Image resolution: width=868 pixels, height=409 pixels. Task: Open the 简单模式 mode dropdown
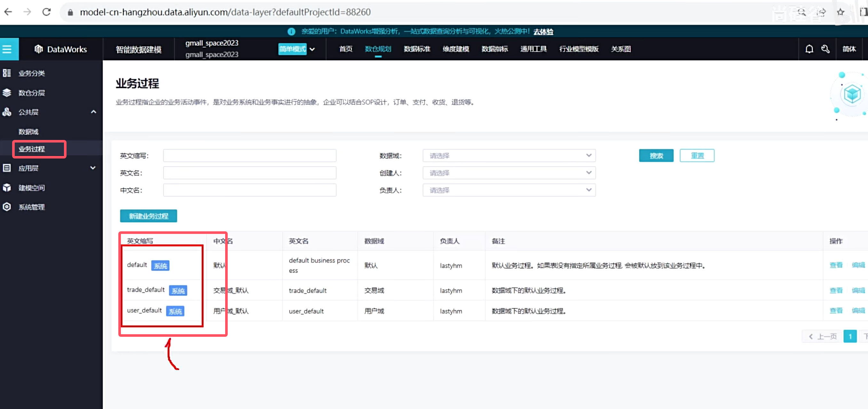[297, 49]
